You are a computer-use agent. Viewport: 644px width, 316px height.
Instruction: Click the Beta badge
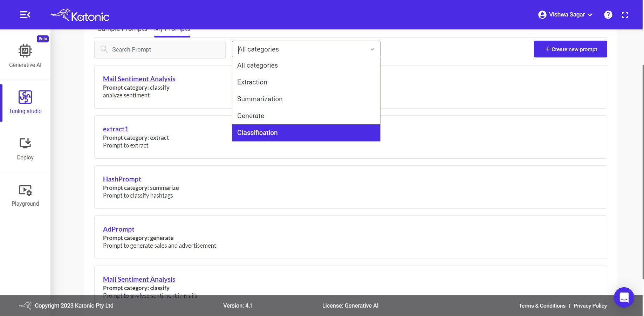pyautogui.click(x=43, y=39)
